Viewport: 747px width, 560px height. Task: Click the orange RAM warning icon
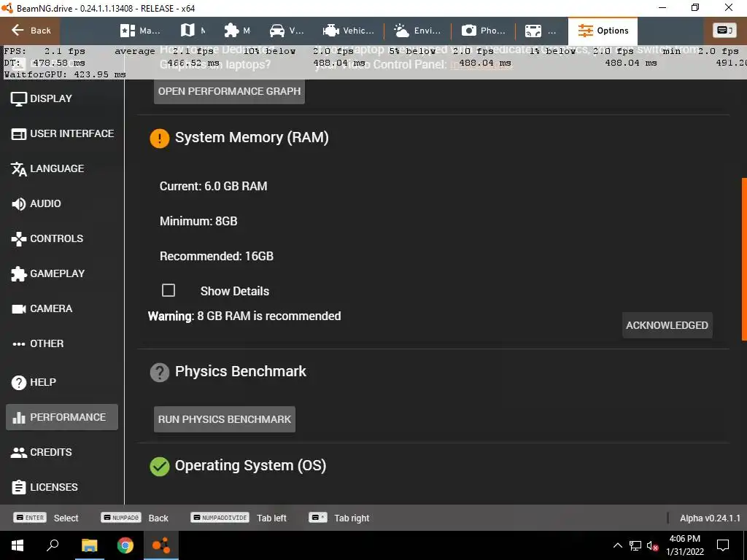tap(160, 138)
